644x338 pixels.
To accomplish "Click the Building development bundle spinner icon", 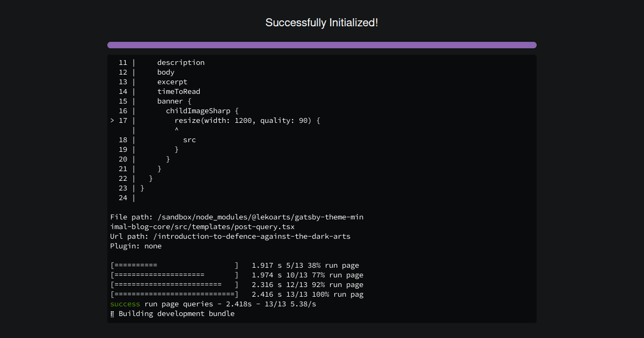I will point(112,313).
